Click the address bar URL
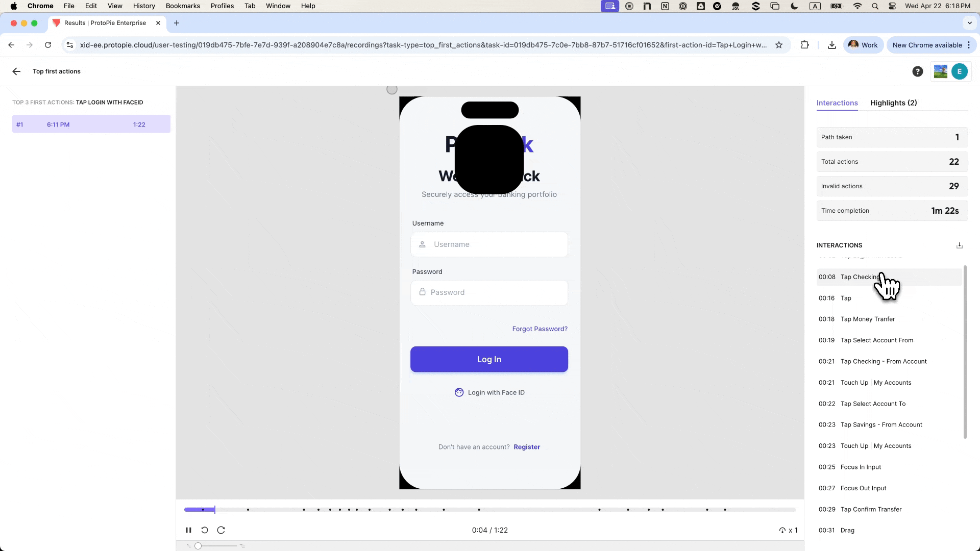This screenshot has width=980, height=551. coord(423,45)
